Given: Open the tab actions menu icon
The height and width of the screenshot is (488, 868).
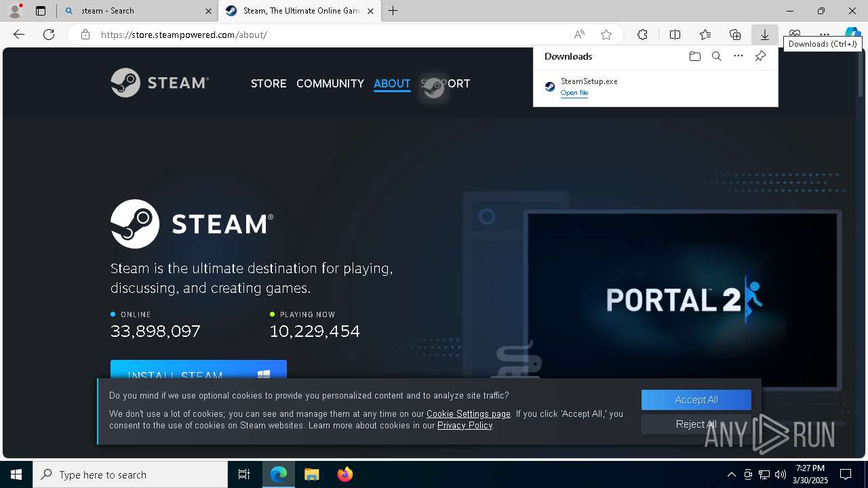Looking at the screenshot, I should click(x=41, y=11).
